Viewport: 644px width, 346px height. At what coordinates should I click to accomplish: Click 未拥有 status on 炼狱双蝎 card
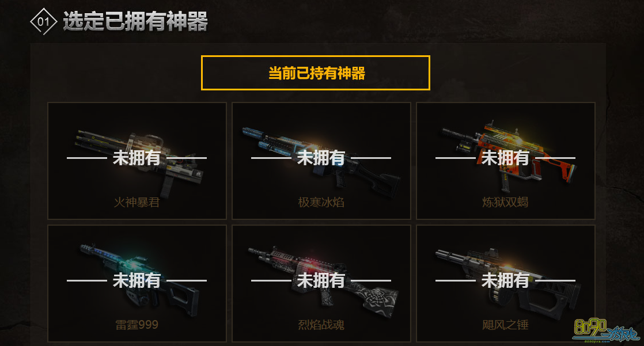tap(505, 158)
